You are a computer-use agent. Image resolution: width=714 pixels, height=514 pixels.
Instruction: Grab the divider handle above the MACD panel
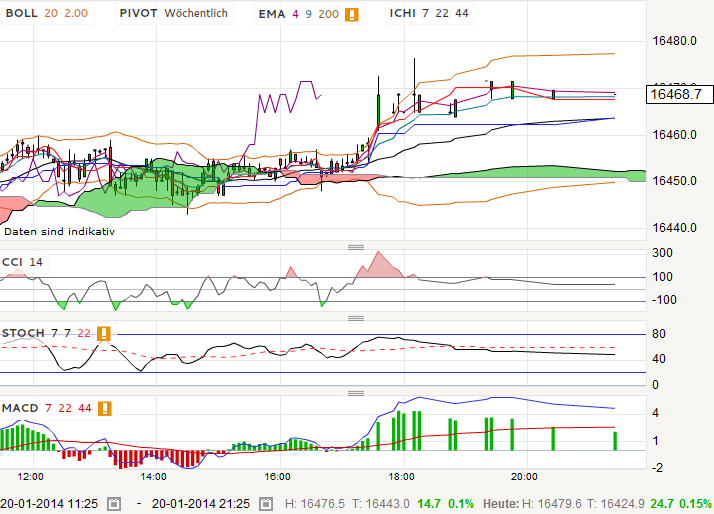click(x=356, y=393)
